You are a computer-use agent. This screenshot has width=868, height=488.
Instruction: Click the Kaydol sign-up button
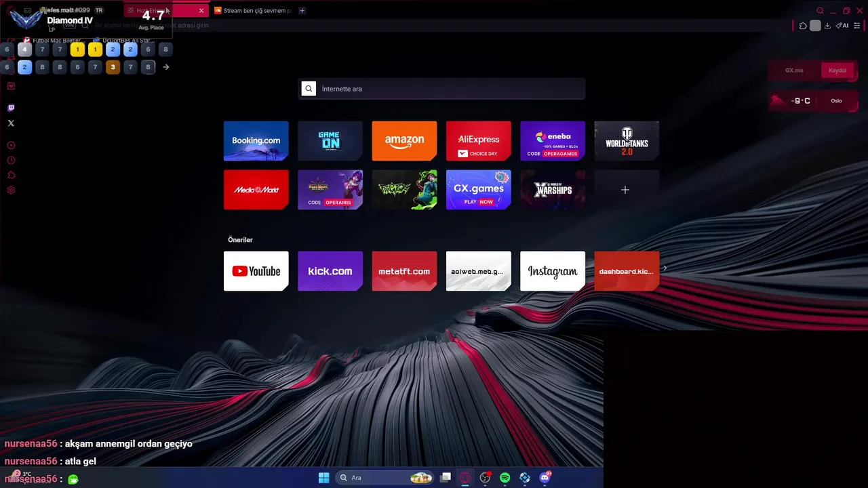pyautogui.click(x=837, y=70)
